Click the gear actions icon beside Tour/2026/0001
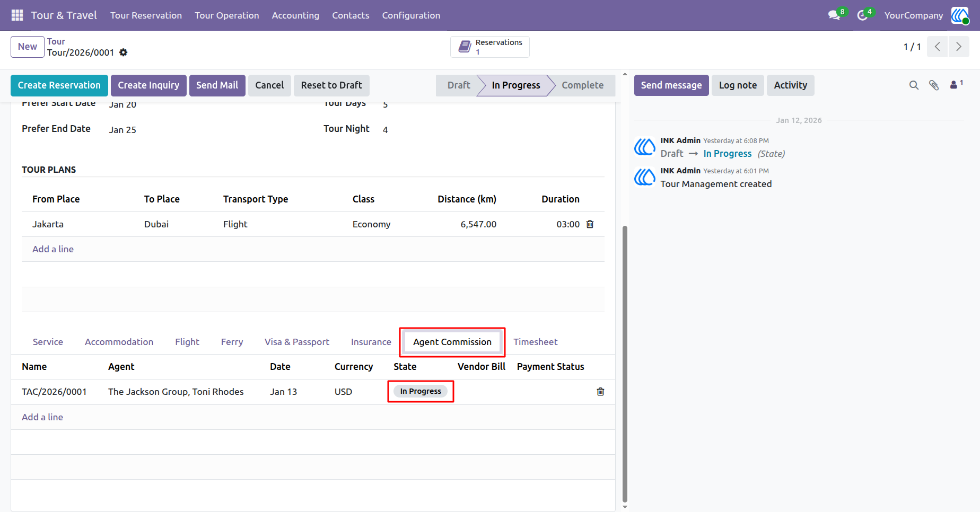This screenshot has width=980, height=512. pos(124,52)
